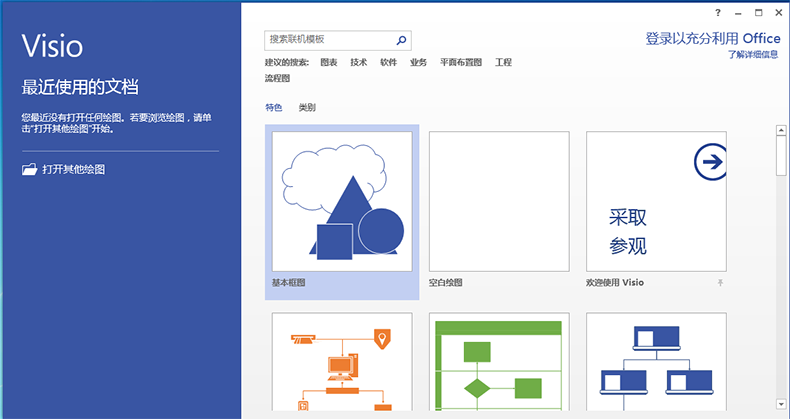This screenshot has width=790, height=419.
Task: Close the Visio window
Action: click(x=779, y=13)
